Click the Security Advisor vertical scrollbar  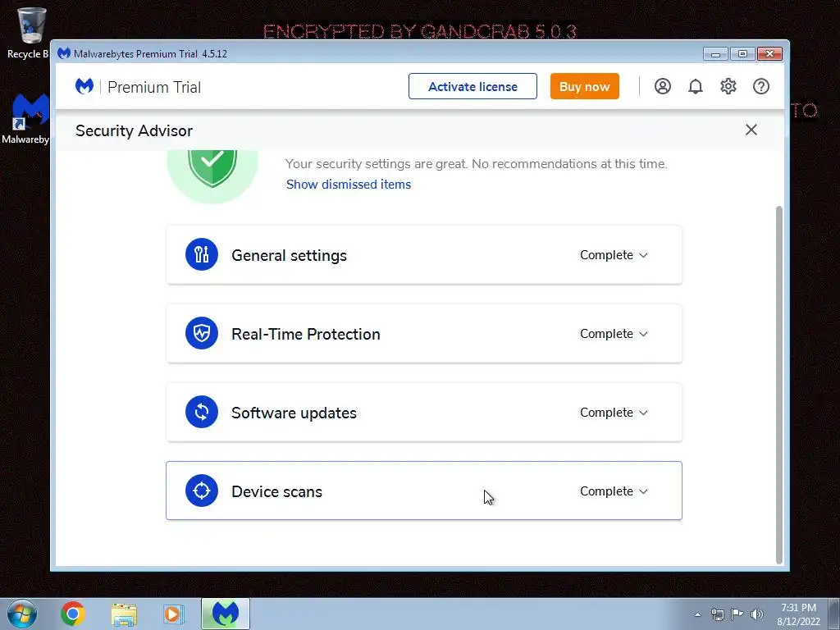tap(779, 384)
